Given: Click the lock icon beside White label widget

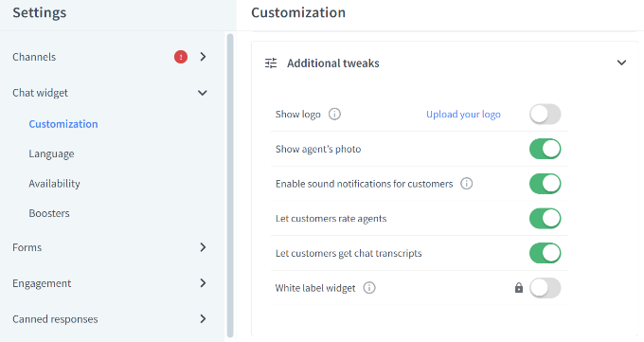Looking at the screenshot, I should (x=519, y=288).
